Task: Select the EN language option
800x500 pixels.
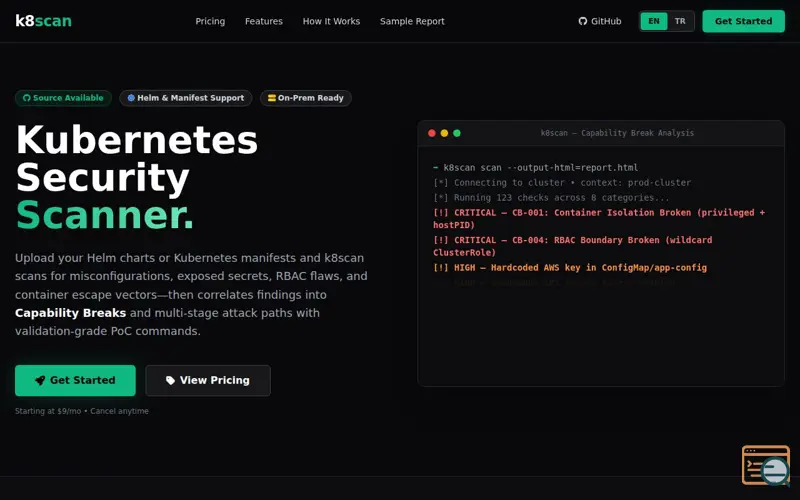Action: [654, 21]
